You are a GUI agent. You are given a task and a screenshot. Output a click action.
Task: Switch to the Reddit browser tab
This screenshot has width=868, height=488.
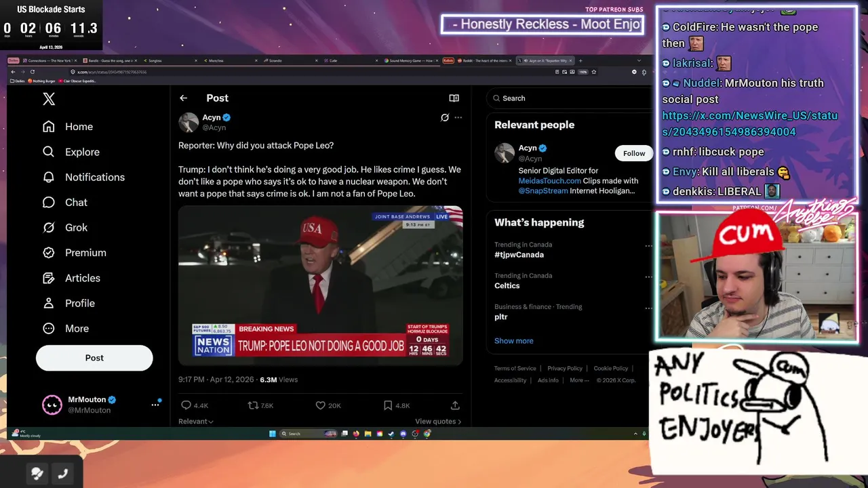point(484,60)
